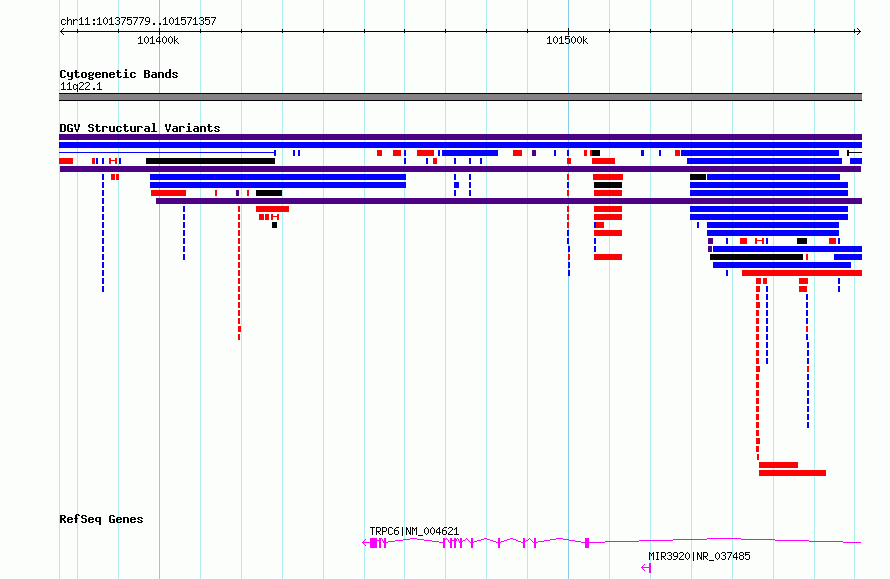This screenshot has width=890, height=579.
Task: Click the 11q22.1 band label
Action: pyautogui.click(x=81, y=86)
